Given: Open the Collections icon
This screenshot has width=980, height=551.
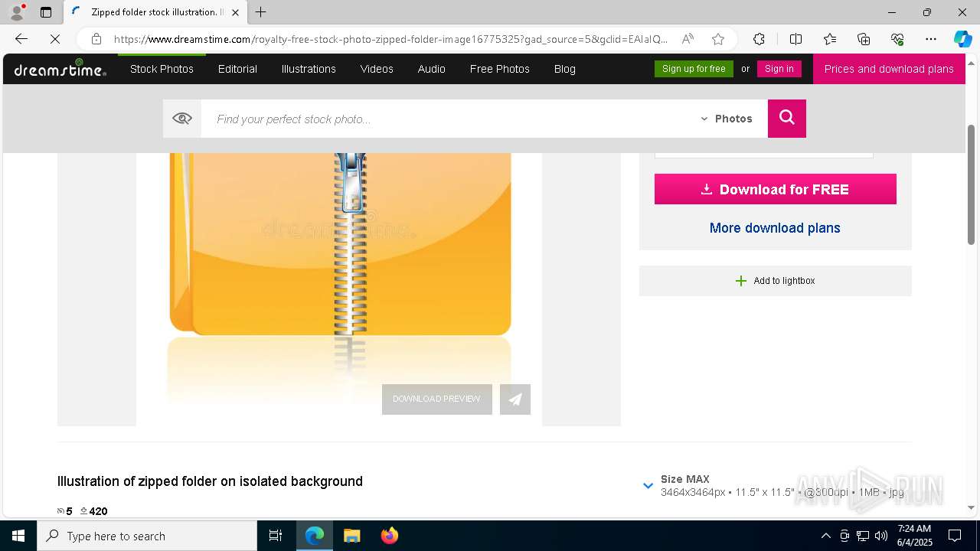Looking at the screenshot, I should (x=864, y=39).
